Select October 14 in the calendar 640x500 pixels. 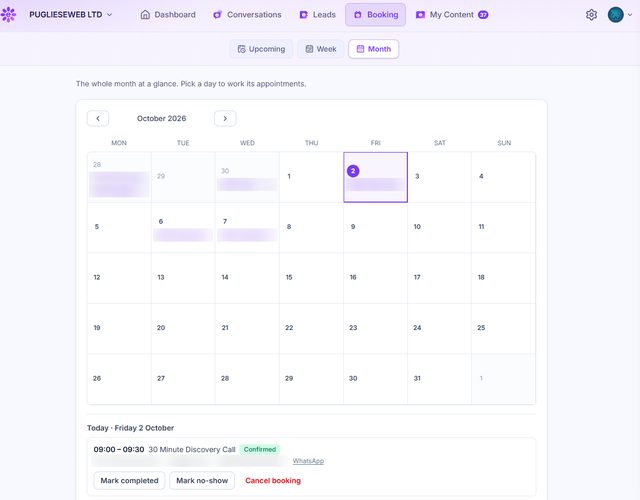click(x=247, y=278)
